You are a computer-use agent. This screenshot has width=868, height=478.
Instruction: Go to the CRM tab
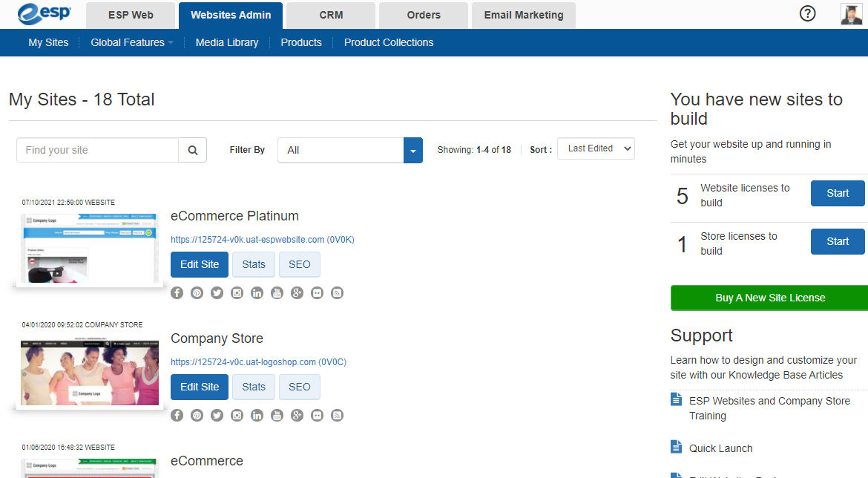pyautogui.click(x=331, y=16)
